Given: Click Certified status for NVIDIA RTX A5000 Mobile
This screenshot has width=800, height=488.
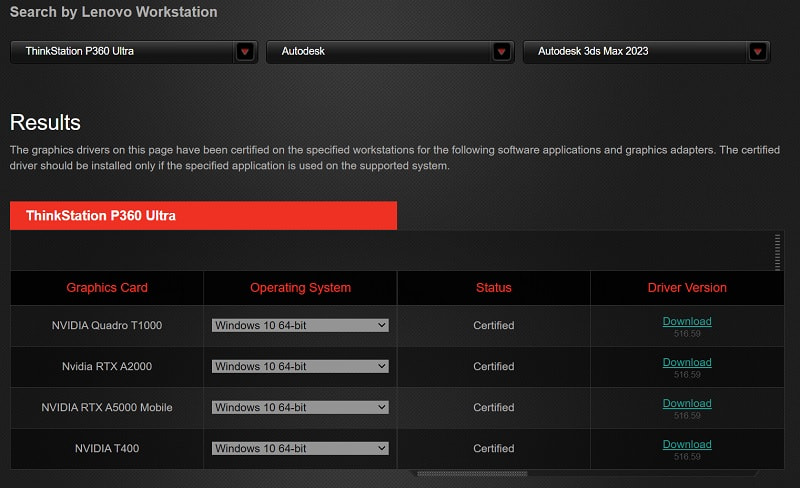Looking at the screenshot, I should [x=493, y=407].
